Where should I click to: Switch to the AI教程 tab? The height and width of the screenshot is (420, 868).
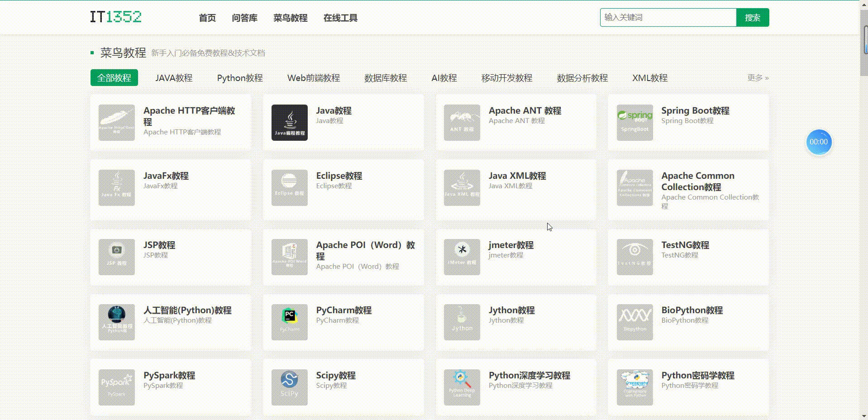tap(444, 78)
